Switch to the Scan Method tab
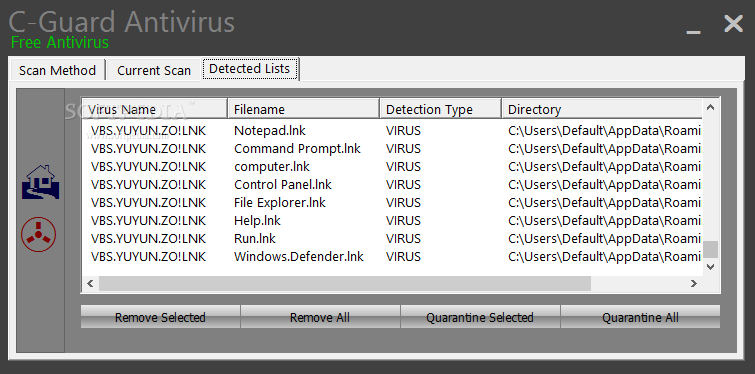Screen dimensions: 755x374 [57, 70]
